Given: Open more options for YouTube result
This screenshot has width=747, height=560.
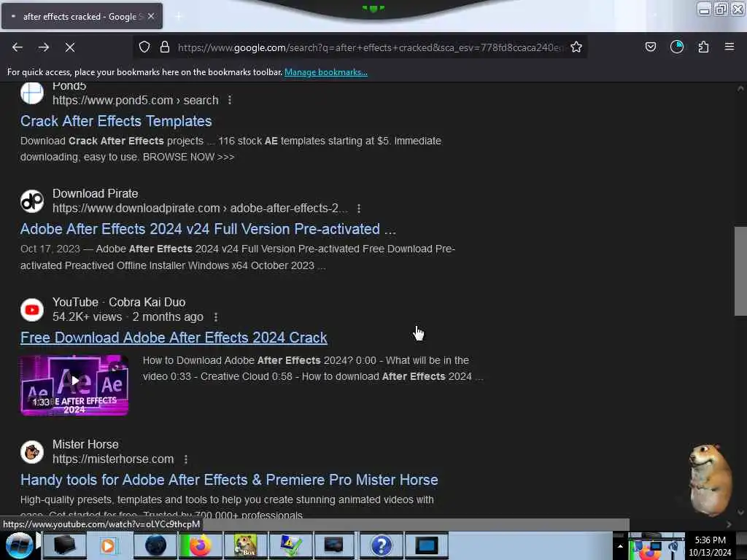Looking at the screenshot, I should (216, 316).
